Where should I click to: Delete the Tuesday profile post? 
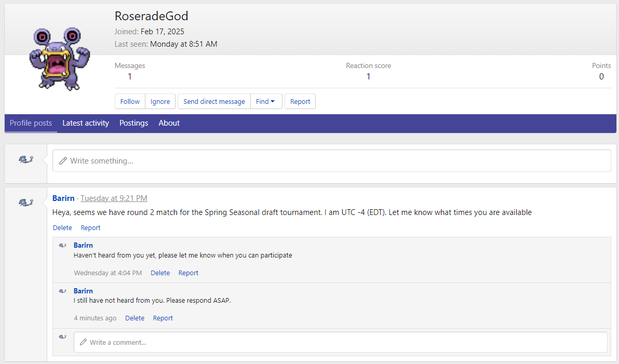coord(62,228)
